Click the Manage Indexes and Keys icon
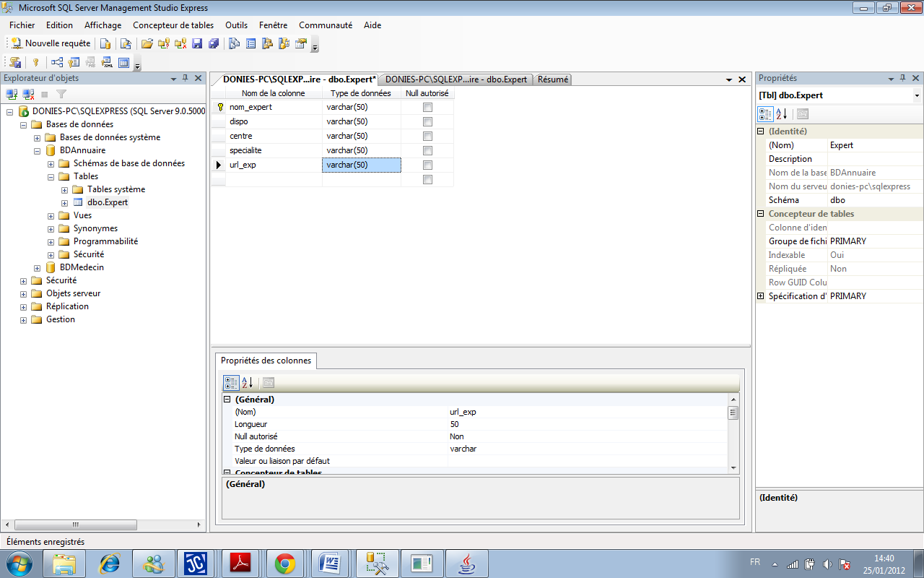 (x=73, y=62)
